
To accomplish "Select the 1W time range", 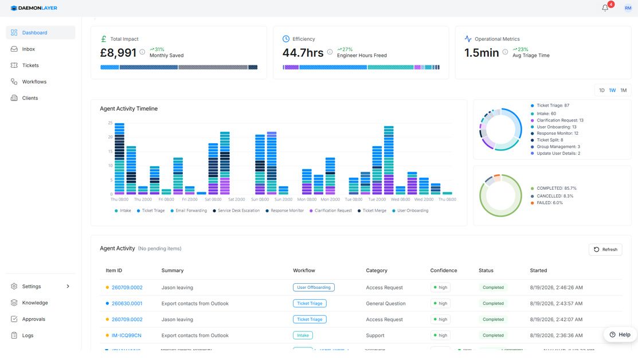I will (x=612, y=91).
